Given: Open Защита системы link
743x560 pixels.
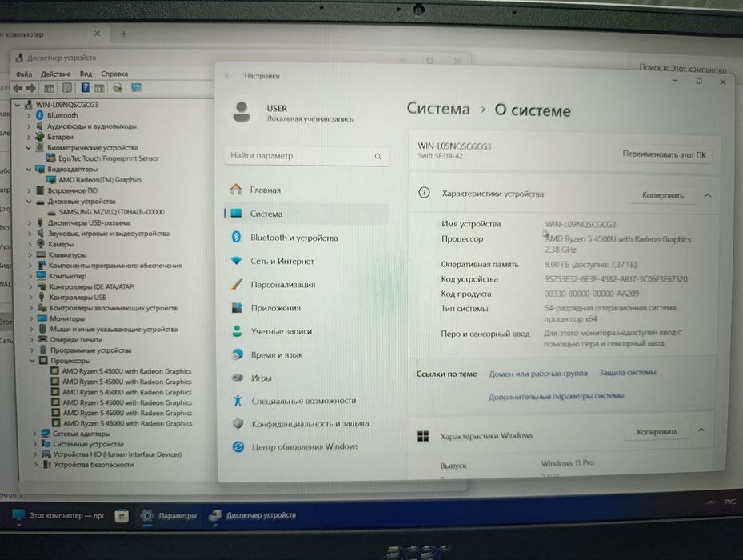Looking at the screenshot, I should [x=627, y=373].
